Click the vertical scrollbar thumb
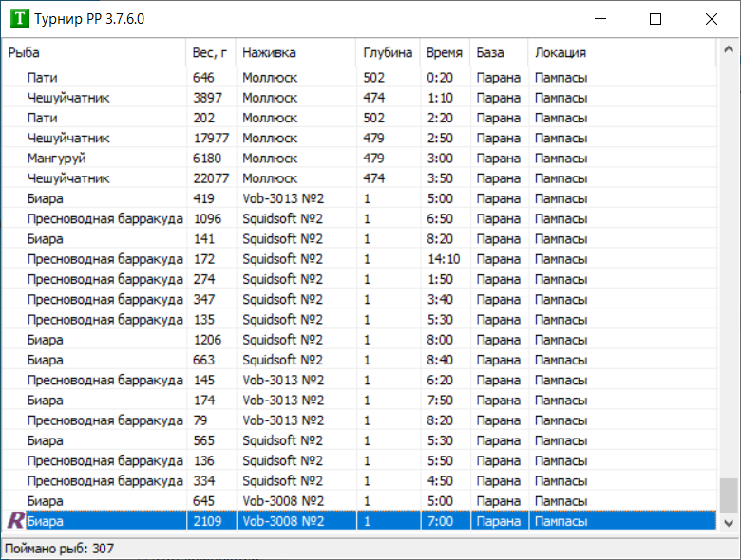Image resolution: width=741 pixels, height=560 pixels. tap(729, 495)
